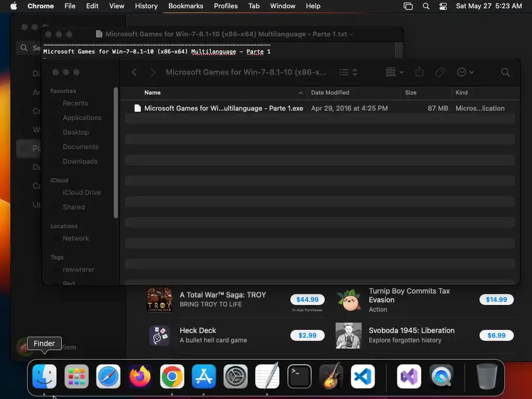Click the Finder Edit Tags icon
The width and height of the screenshot is (532, 399).
pos(440,72)
